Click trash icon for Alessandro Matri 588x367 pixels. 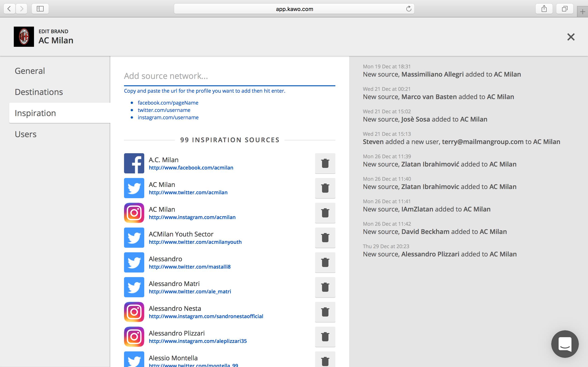(x=325, y=287)
